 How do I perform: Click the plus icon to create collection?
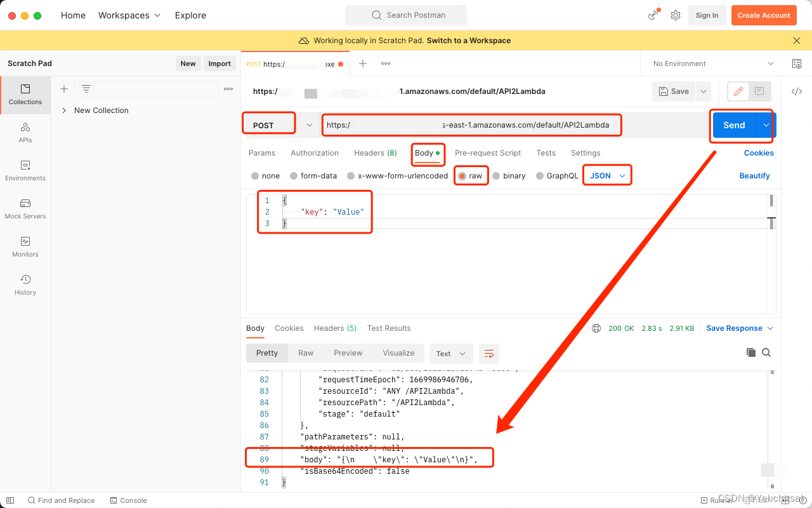tap(64, 89)
